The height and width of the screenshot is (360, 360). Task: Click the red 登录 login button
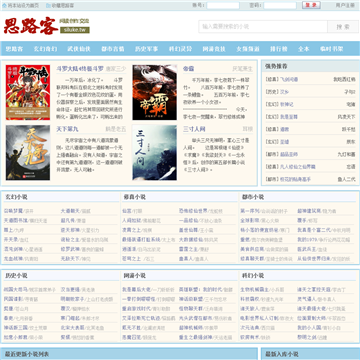(311, 5)
